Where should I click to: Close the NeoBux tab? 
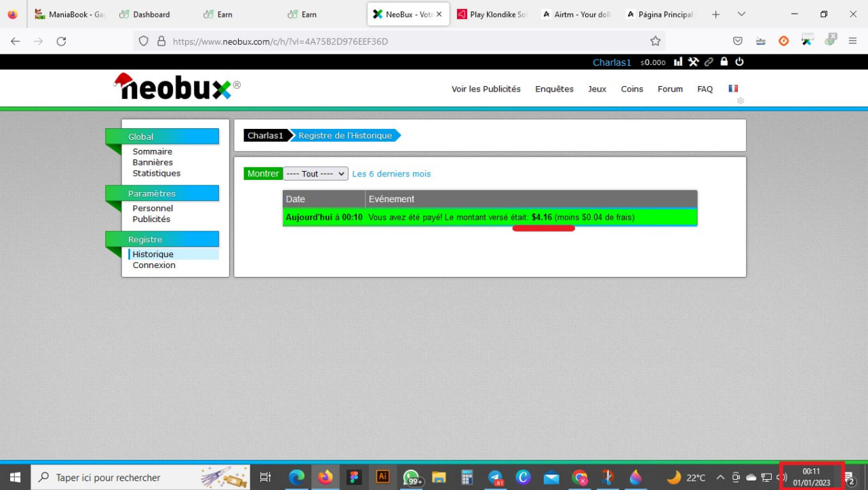439,14
